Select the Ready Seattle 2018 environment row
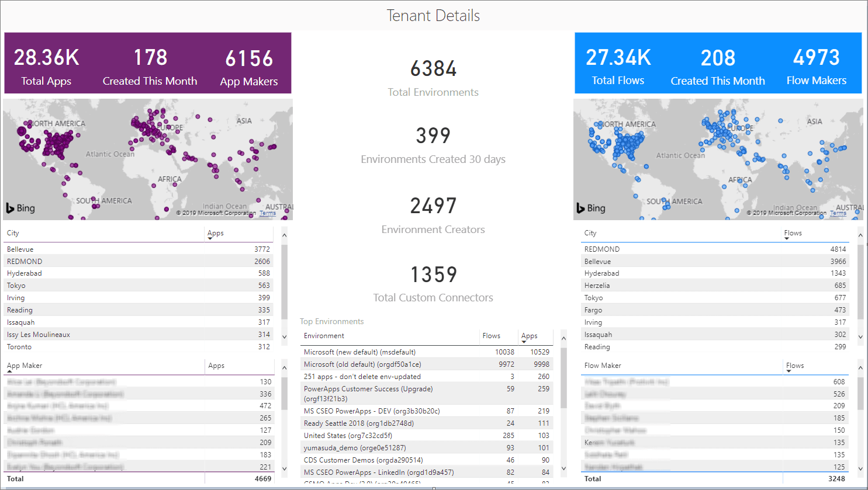Screen dimensions: 868x490 click(x=358, y=423)
